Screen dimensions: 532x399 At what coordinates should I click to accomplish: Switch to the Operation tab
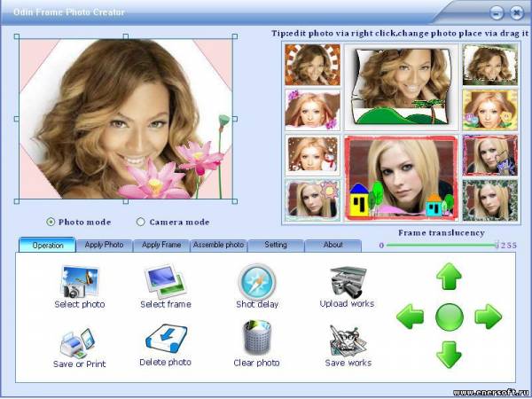(x=47, y=245)
